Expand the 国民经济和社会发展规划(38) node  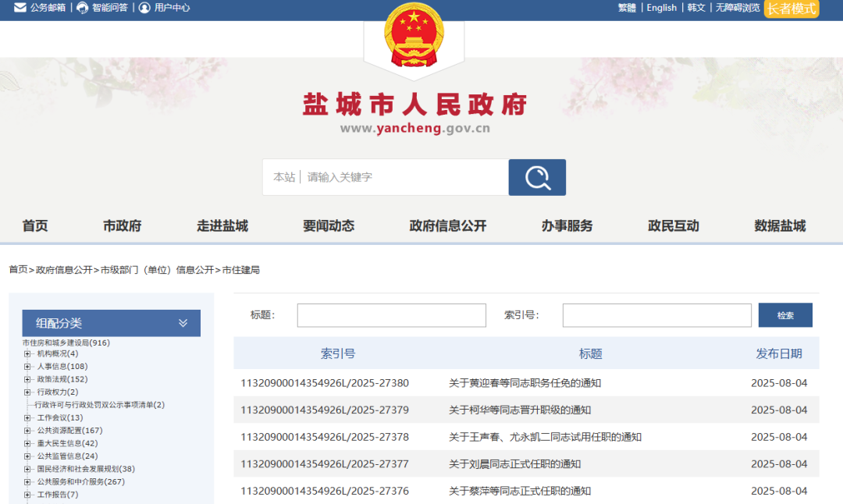tap(27, 469)
